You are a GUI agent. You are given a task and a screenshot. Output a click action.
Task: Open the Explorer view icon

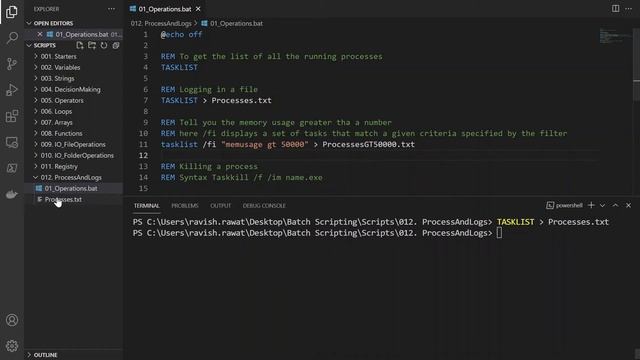pyautogui.click(x=12, y=11)
